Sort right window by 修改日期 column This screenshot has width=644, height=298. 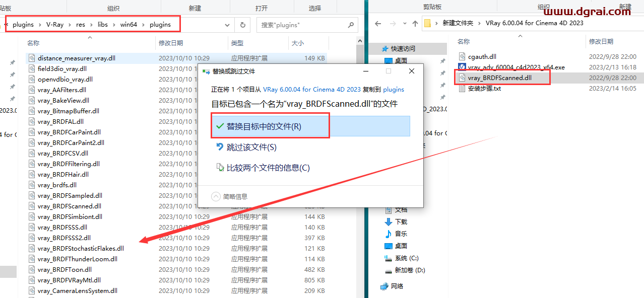(602, 41)
